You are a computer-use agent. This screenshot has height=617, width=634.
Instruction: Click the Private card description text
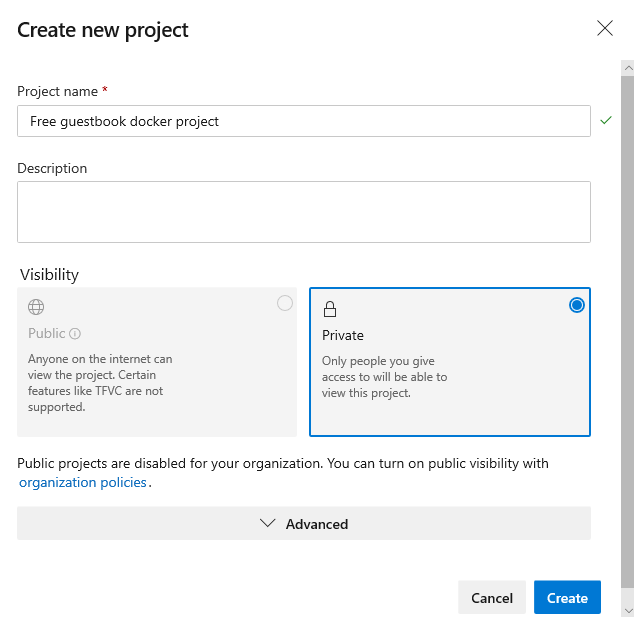coord(384,377)
